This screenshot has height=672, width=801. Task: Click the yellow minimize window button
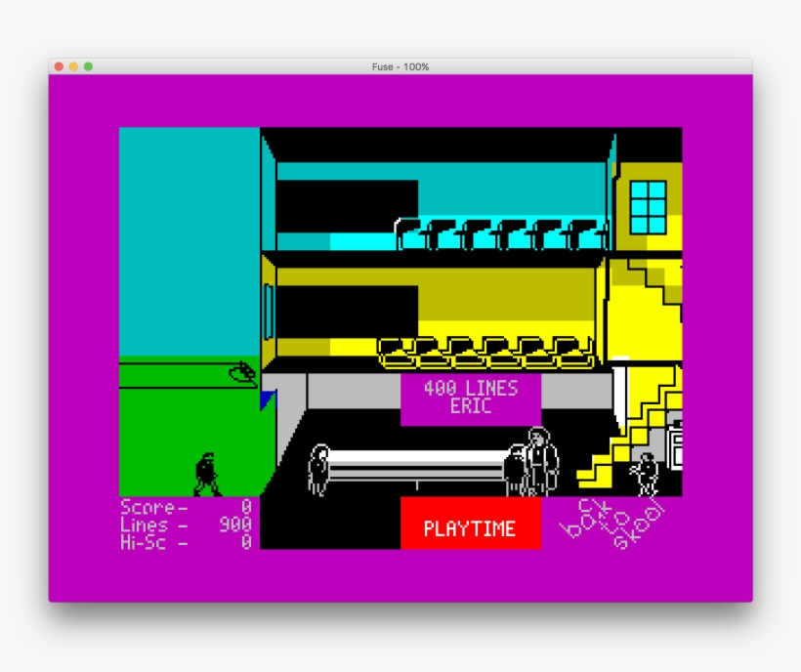pyautogui.click(x=73, y=66)
